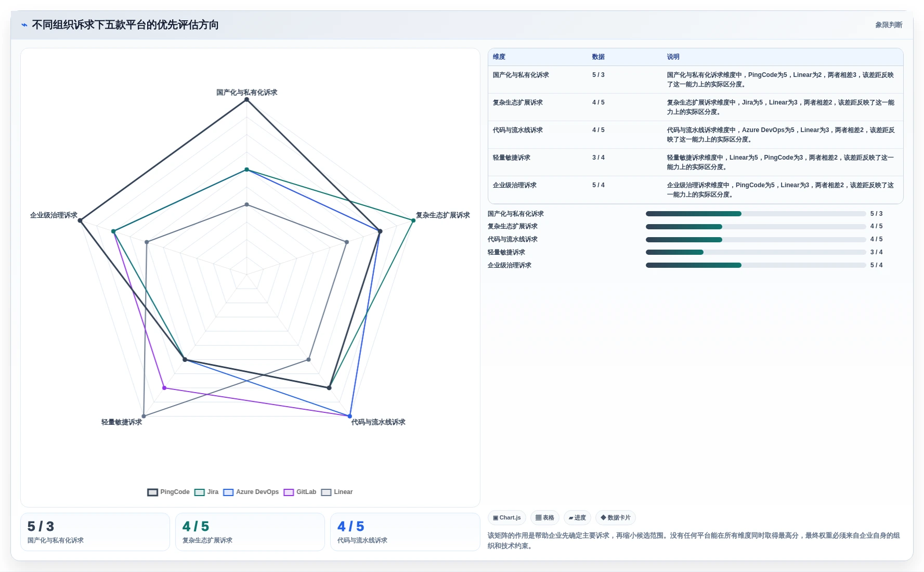This screenshot has width=924, height=572.
Task: Click Jira data point on 复杂生态扩展 axis
Action: tap(413, 220)
